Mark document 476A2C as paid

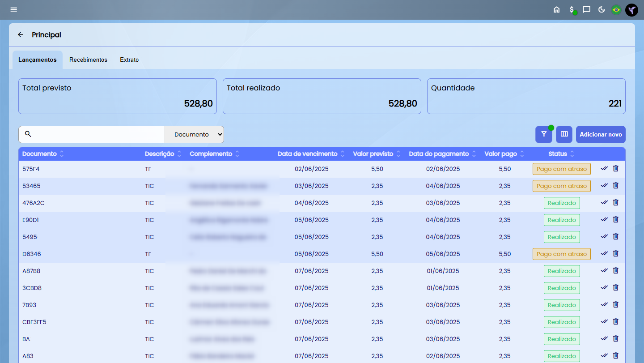(x=605, y=202)
